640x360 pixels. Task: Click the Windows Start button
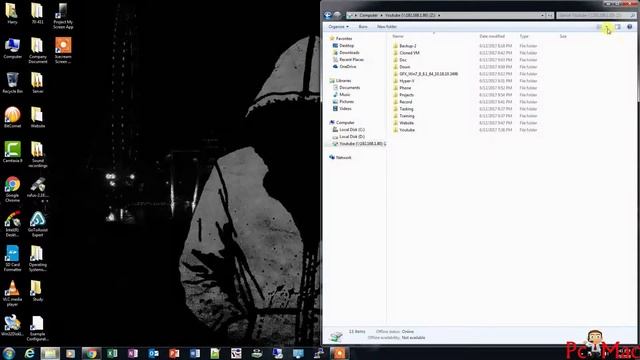pyautogui.click(x=9, y=353)
